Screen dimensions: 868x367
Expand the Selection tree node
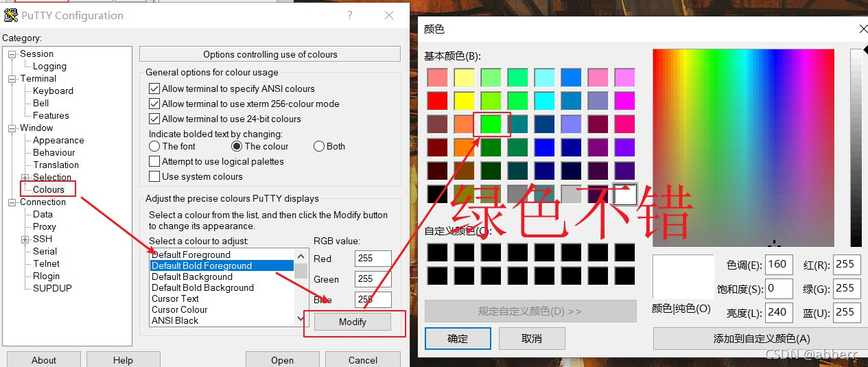tap(25, 178)
